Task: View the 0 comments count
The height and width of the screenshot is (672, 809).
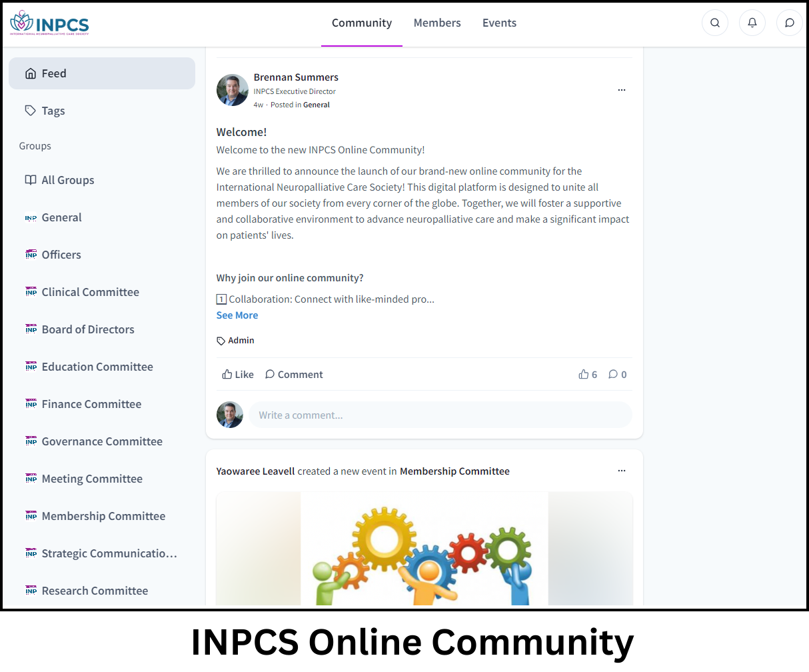Action: point(618,375)
